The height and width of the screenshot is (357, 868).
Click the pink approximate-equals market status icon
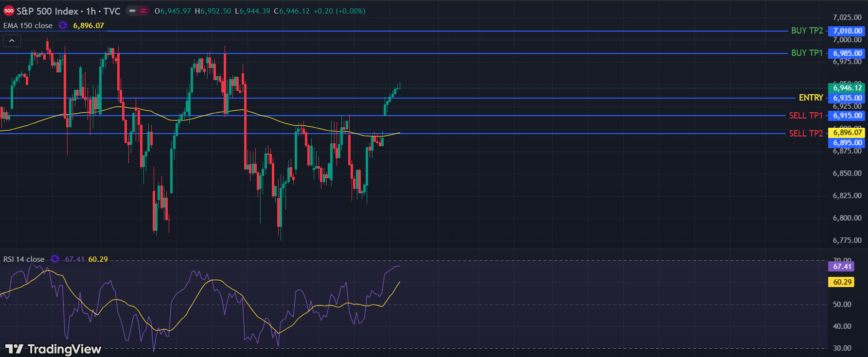pos(143,11)
